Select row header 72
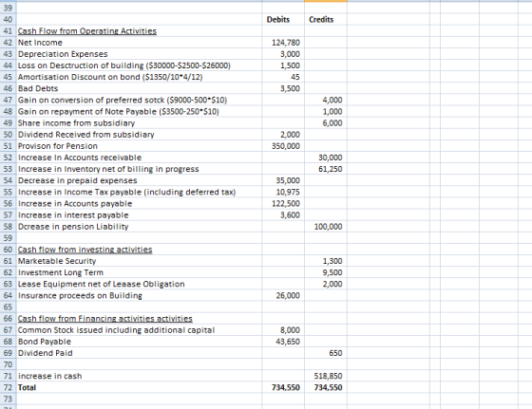Image resolution: width=532 pixels, height=409 pixels. point(8,388)
